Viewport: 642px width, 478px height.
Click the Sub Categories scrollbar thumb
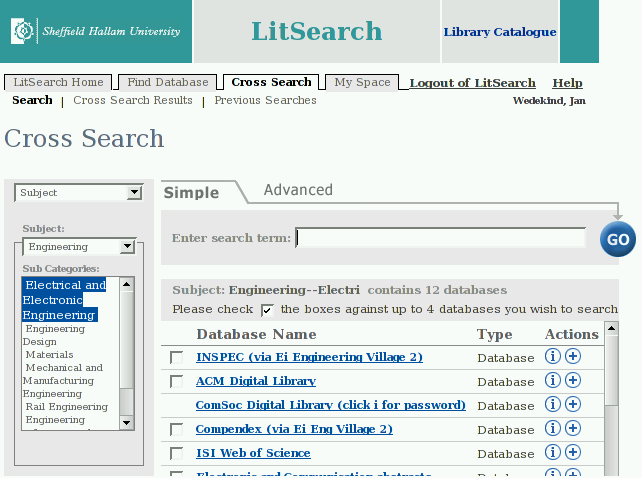127,340
